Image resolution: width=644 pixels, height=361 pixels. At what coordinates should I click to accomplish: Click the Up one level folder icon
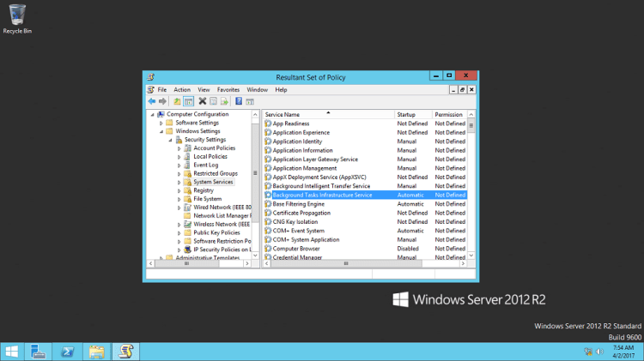click(177, 101)
